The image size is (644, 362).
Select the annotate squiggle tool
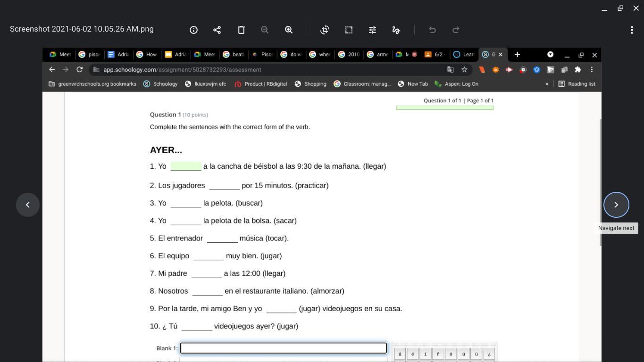pos(396,30)
